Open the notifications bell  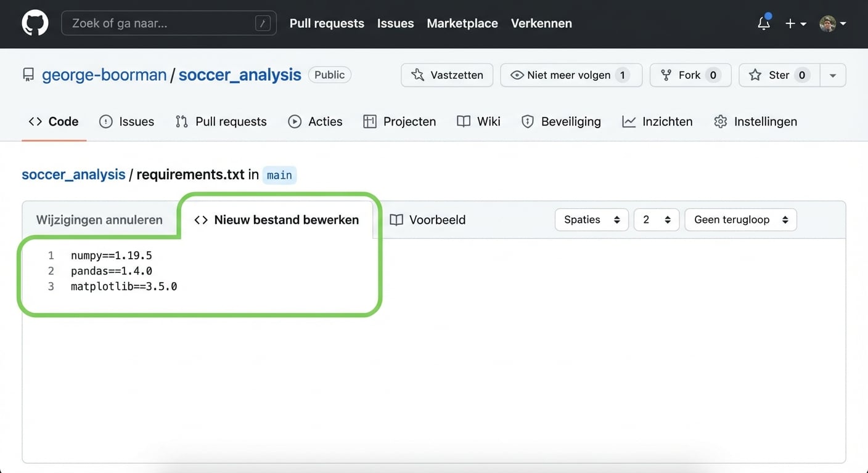(763, 23)
